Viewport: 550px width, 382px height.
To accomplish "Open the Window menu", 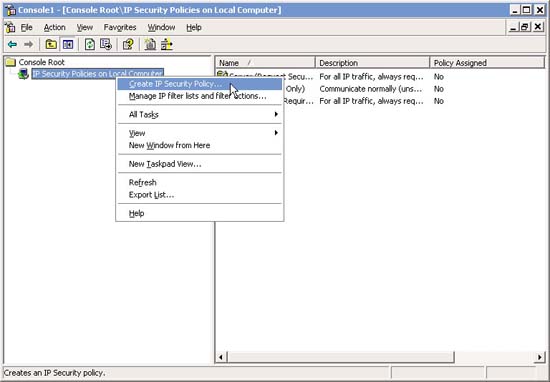I will coord(161,27).
